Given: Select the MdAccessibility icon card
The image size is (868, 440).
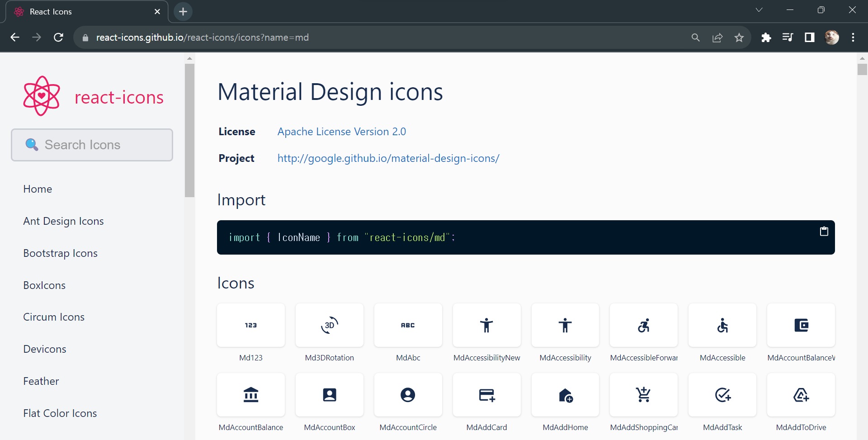Looking at the screenshot, I should tap(565, 325).
